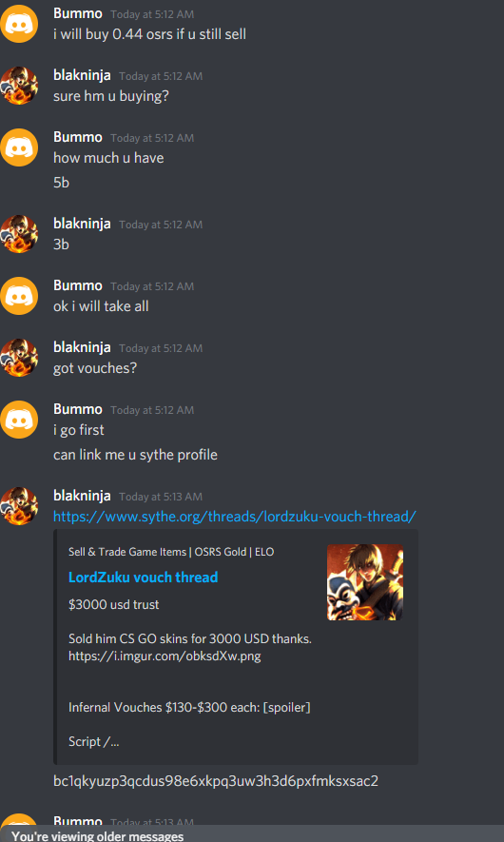The image size is (504, 842).
Task: Click the i.imgur.com/obksdXw.png text in the embed
Action: pos(165,656)
